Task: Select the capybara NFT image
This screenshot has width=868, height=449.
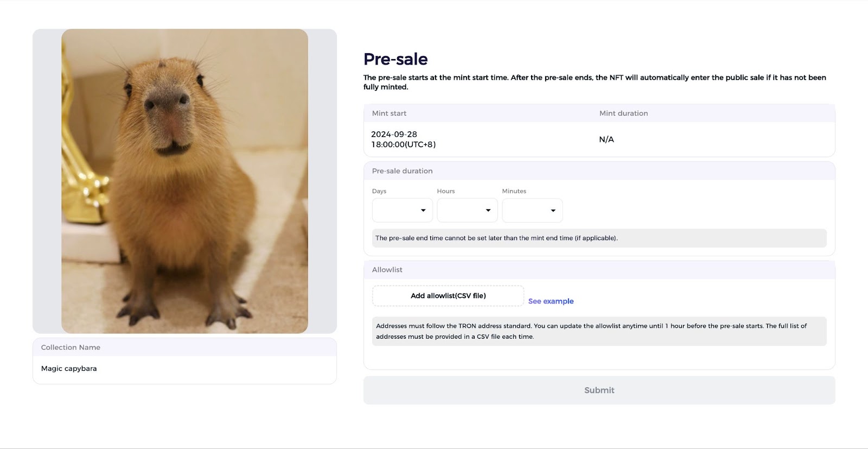Action: click(184, 181)
